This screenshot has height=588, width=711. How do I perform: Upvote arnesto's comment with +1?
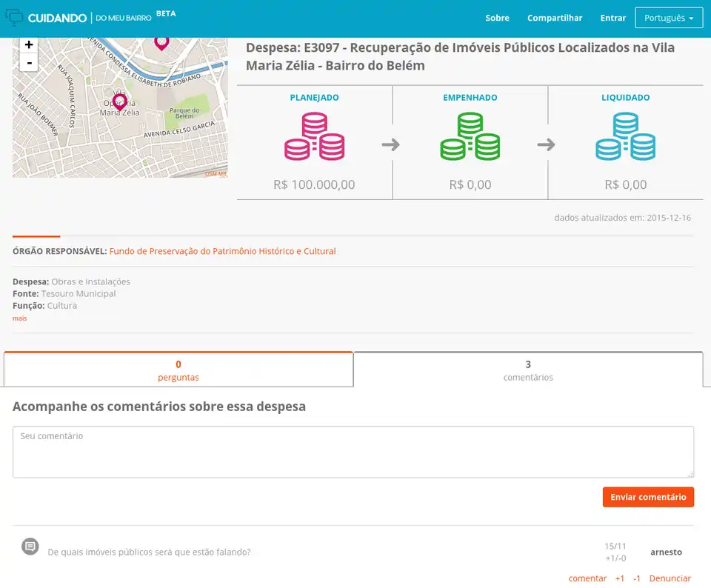click(x=620, y=578)
